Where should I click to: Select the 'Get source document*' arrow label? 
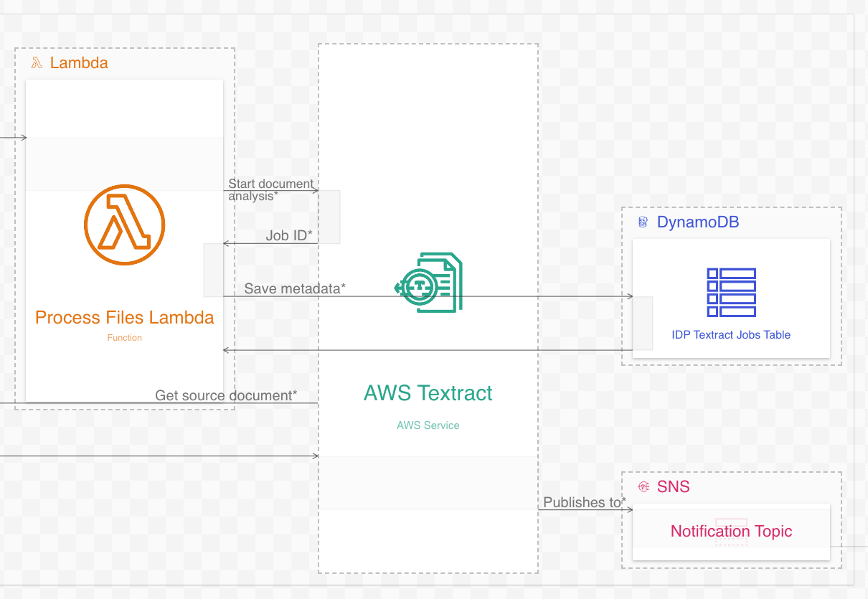click(226, 395)
